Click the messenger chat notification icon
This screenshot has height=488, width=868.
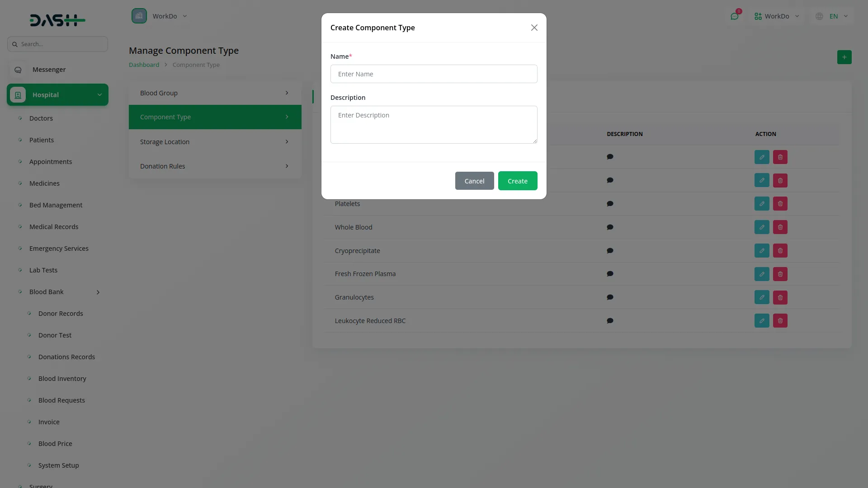[734, 16]
